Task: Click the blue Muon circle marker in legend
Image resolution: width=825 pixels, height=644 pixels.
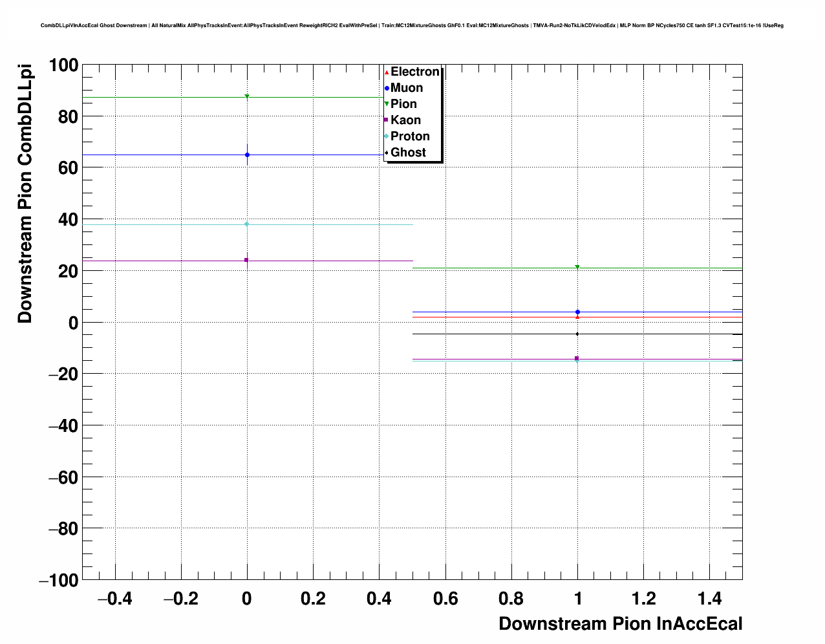Action: pos(387,88)
